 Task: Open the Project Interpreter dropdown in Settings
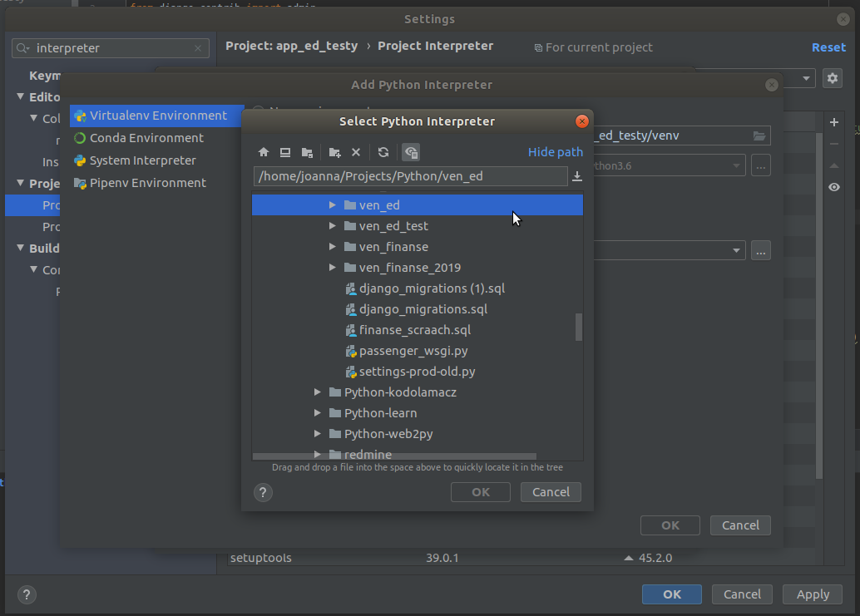(x=806, y=78)
